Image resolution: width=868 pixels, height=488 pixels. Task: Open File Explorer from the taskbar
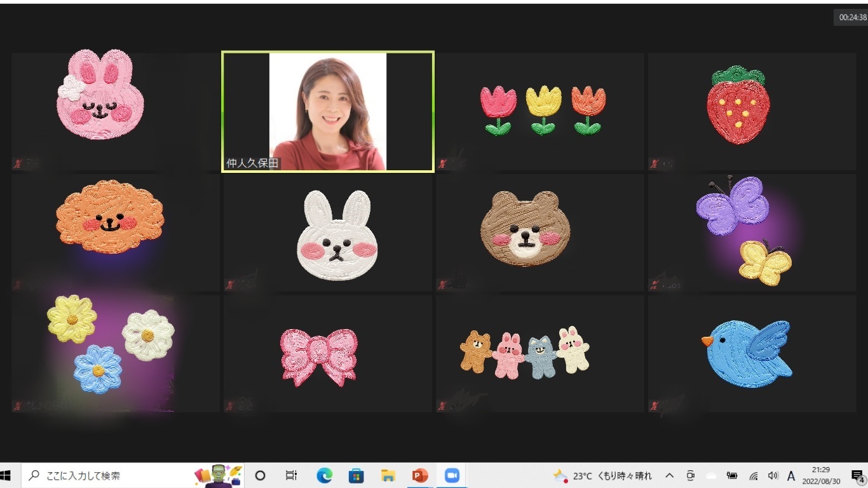click(x=388, y=475)
